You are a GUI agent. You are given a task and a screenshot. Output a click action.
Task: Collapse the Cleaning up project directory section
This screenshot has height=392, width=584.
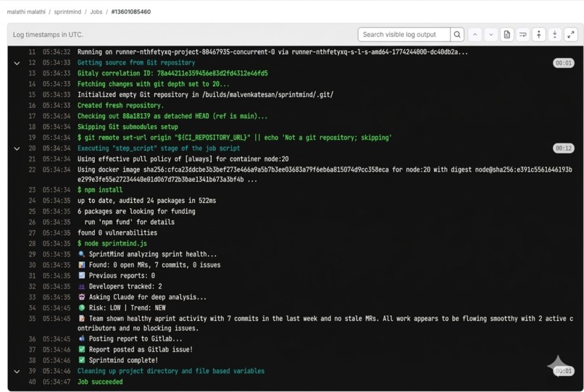[x=17, y=371]
